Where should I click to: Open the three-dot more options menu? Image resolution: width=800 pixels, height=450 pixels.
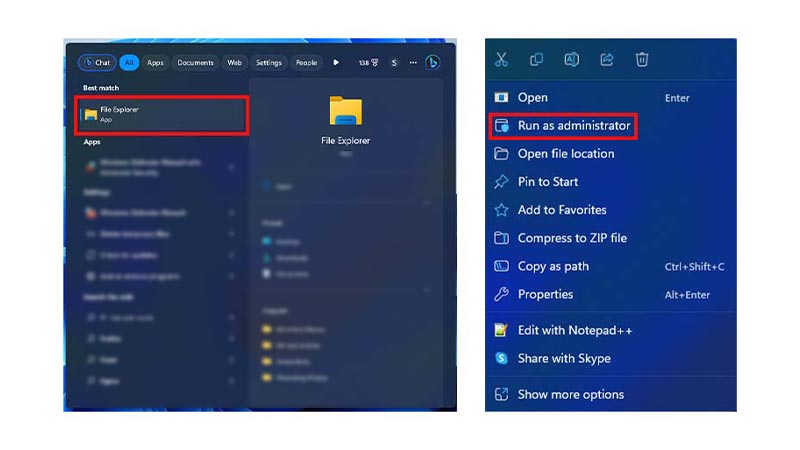pos(413,63)
